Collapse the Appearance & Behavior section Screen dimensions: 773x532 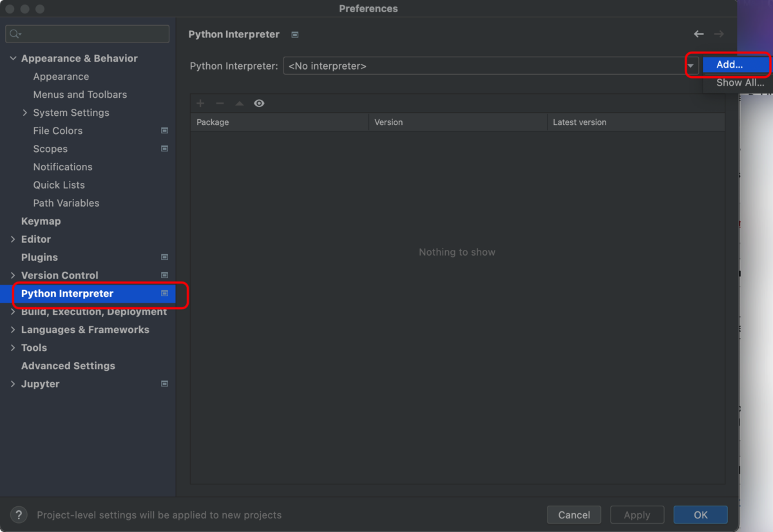(x=13, y=58)
